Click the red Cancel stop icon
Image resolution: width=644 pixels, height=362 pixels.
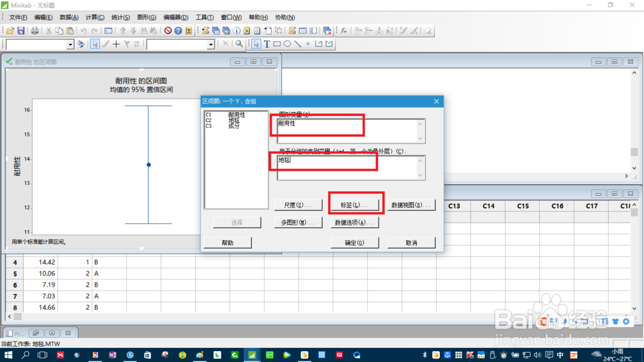(167, 30)
